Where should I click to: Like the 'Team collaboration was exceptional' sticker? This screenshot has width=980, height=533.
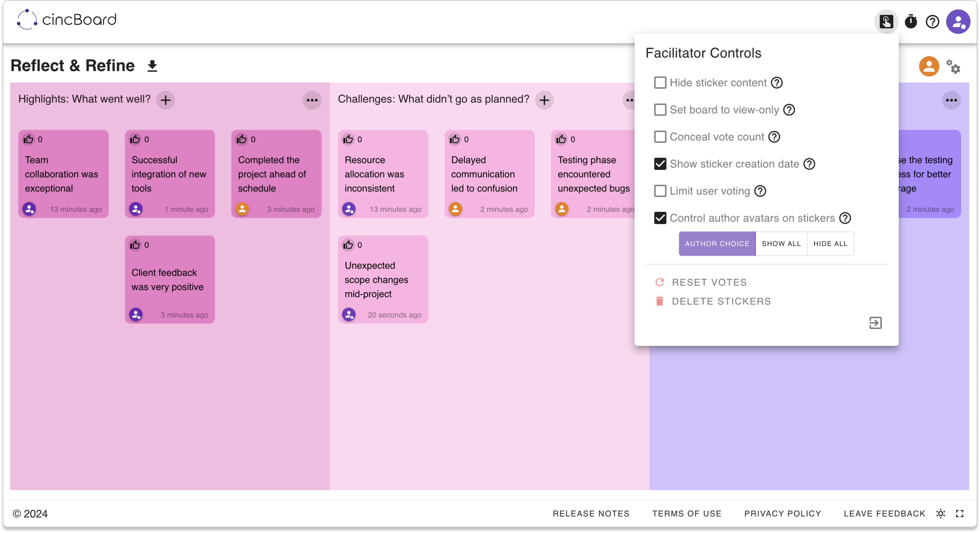[28, 140]
